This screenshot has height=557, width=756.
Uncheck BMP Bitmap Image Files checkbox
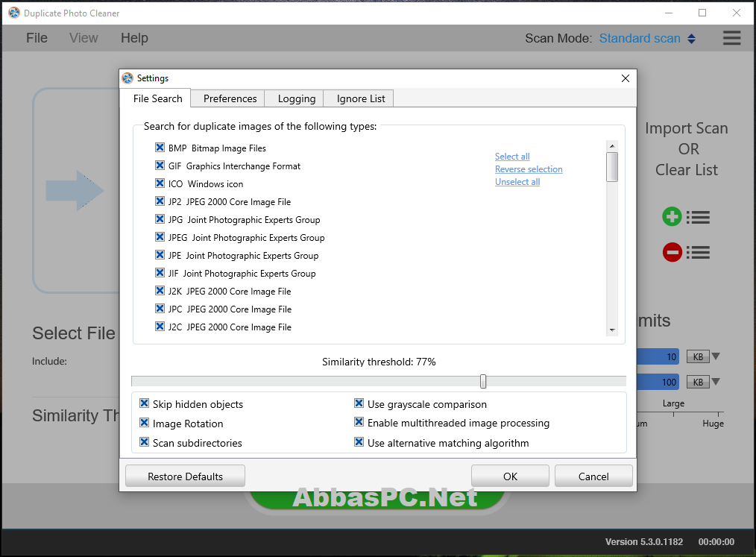click(x=160, y=148)
